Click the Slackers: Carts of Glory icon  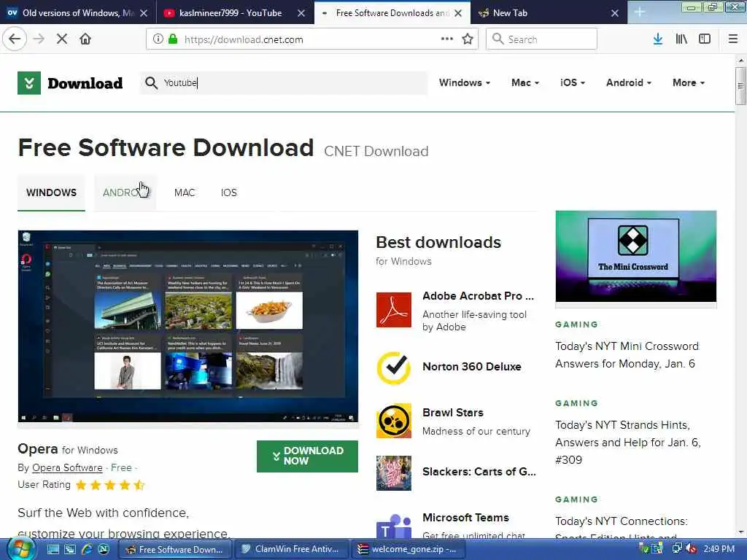click(393, 472)
